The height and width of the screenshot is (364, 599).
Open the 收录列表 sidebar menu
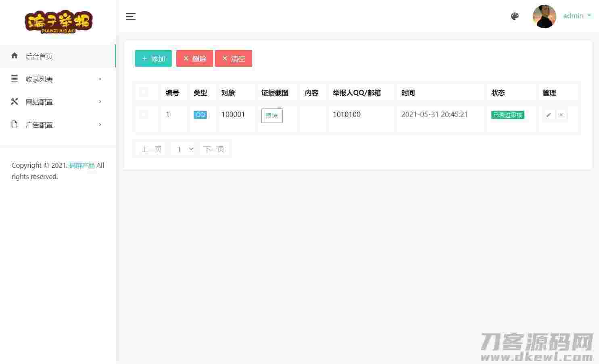click(58, 79)
